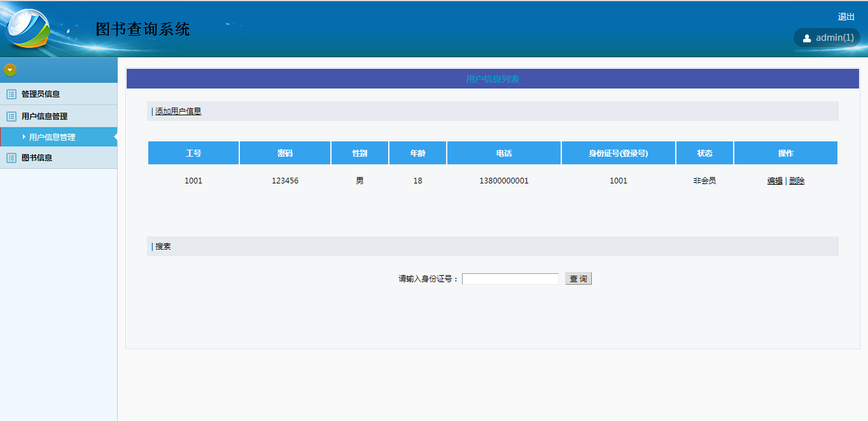Click the 电话 column header
The width and height of the screenshot is (868, 421).
click(x=504, y=153)
